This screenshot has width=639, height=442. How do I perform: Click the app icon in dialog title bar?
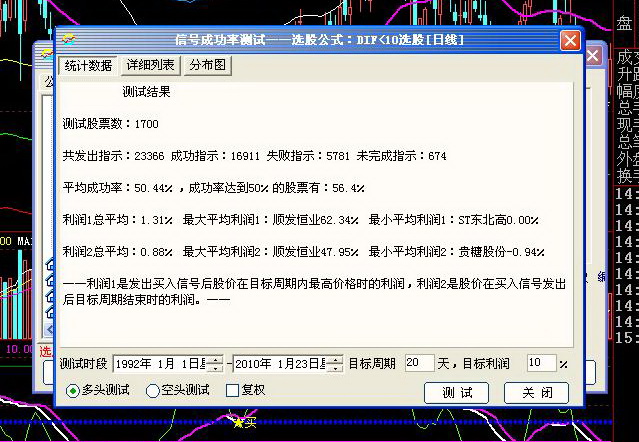(69, 40)
